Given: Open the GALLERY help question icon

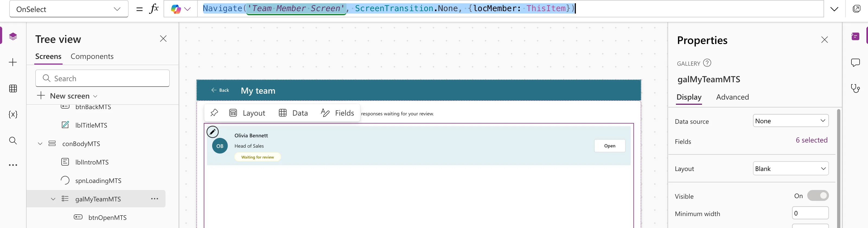Looking at the screenshot, I should (707, 63).
